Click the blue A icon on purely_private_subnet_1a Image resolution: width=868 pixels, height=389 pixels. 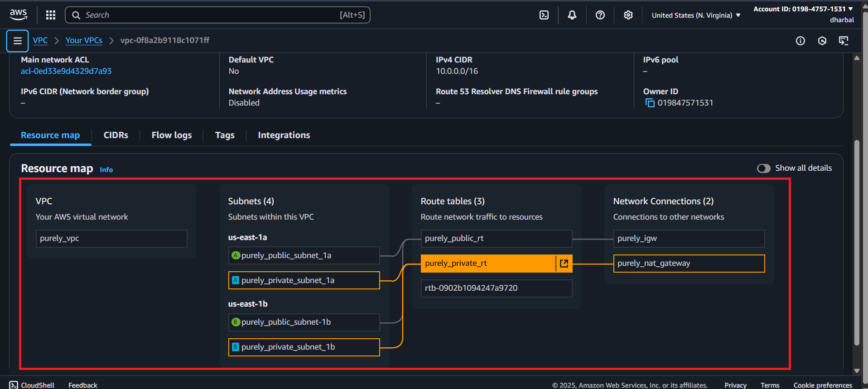pyautogui.click(x=236, y=280)
